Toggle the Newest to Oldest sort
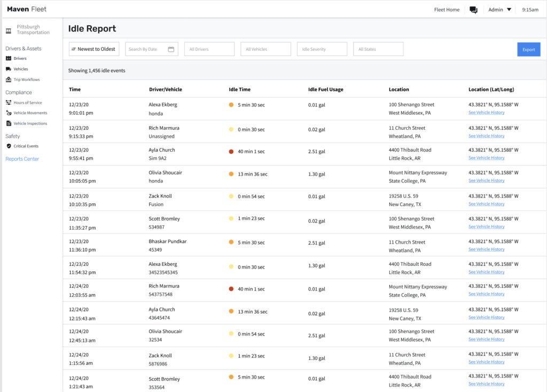Screen dimensions: 547x392 click(94, 49)
